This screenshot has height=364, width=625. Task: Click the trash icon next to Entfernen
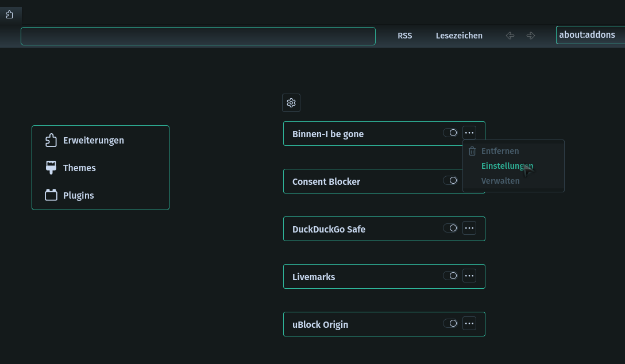coord(472,151)
